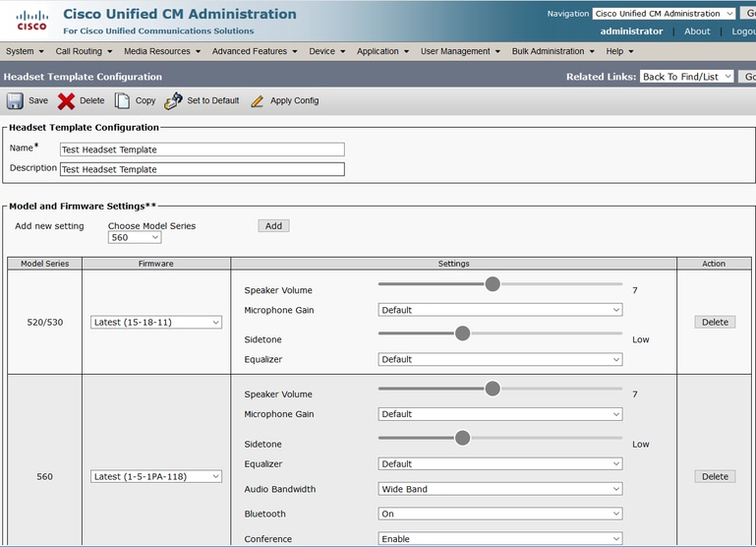This screenshot has width=756, height=547.
Task: Click the Settings column header
Action: [x=453, y=264]
